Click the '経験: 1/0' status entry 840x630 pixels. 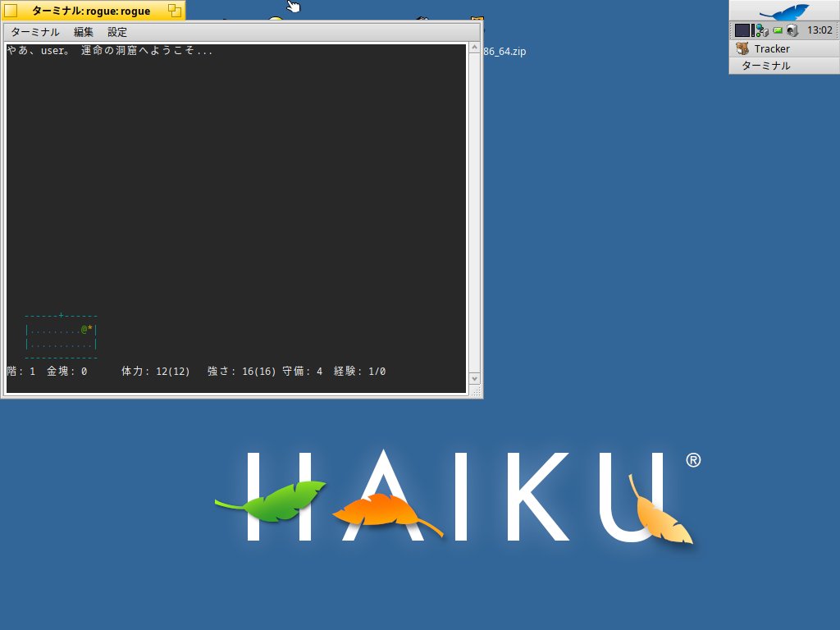pos(359,372)
